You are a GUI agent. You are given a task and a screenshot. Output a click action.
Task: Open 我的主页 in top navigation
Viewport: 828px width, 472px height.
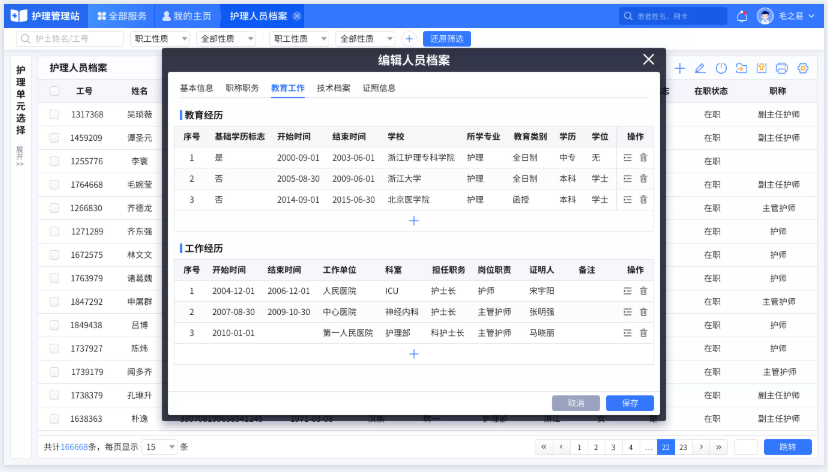186,16
